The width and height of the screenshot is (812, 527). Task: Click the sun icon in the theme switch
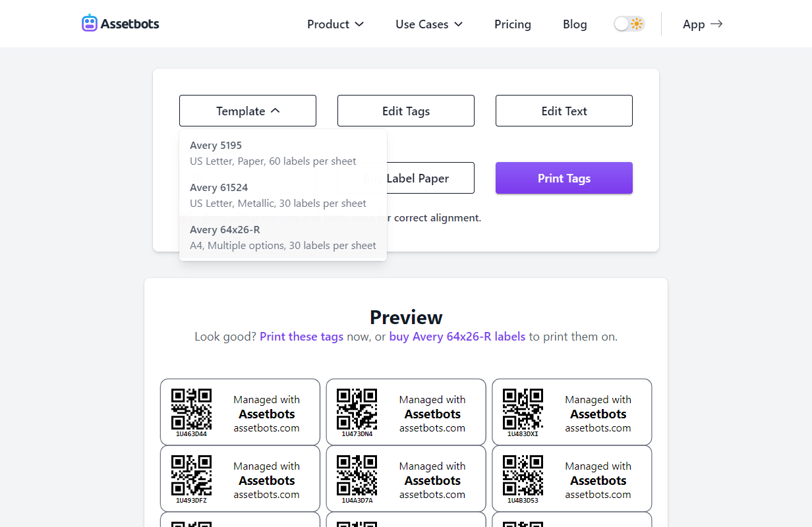point(636,24)
